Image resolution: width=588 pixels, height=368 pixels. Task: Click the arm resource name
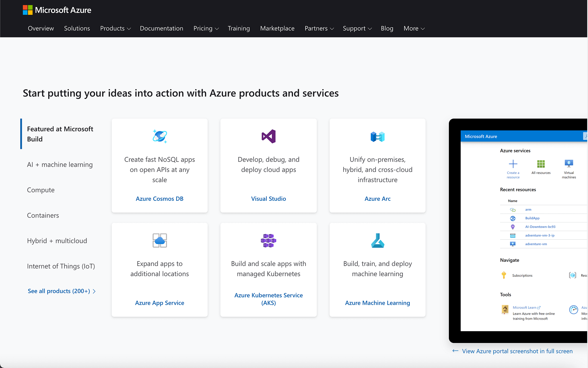528,210
